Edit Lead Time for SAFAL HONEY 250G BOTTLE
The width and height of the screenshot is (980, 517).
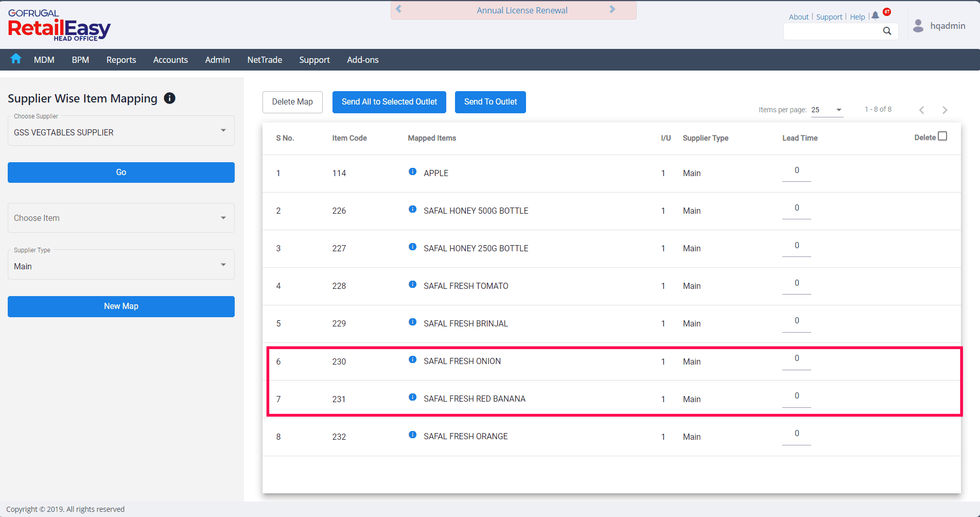pyautogui.click(x=797, y=246)
